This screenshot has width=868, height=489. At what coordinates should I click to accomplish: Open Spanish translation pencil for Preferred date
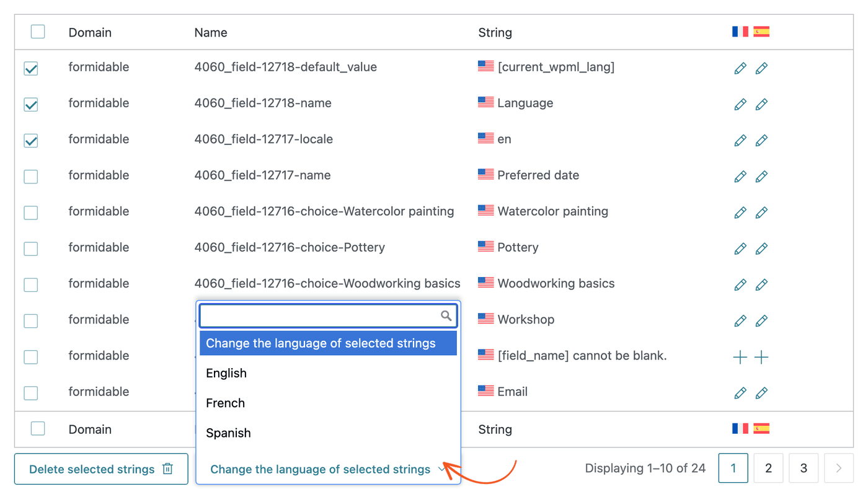tap(761, 176)
